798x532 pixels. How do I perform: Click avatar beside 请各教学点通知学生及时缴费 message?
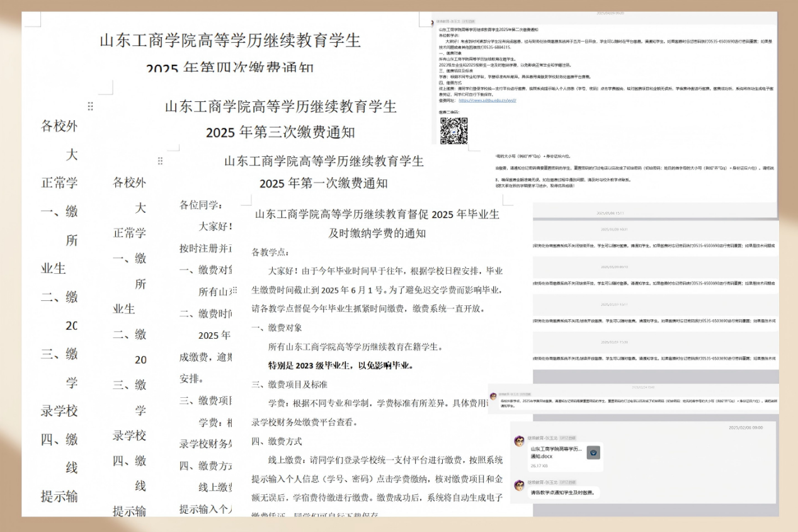coord(520,485)
